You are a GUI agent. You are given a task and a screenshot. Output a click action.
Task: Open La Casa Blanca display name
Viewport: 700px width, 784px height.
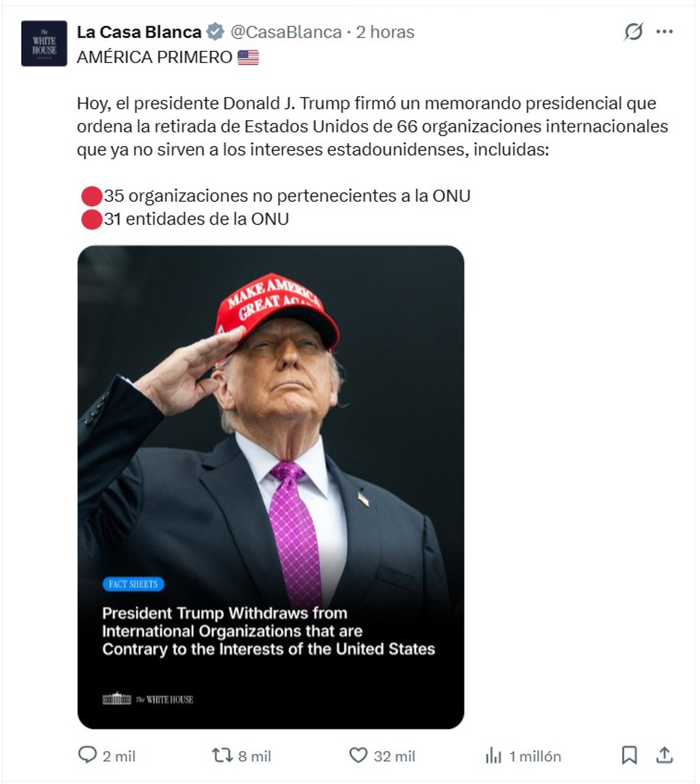click(x=139, y=32)
